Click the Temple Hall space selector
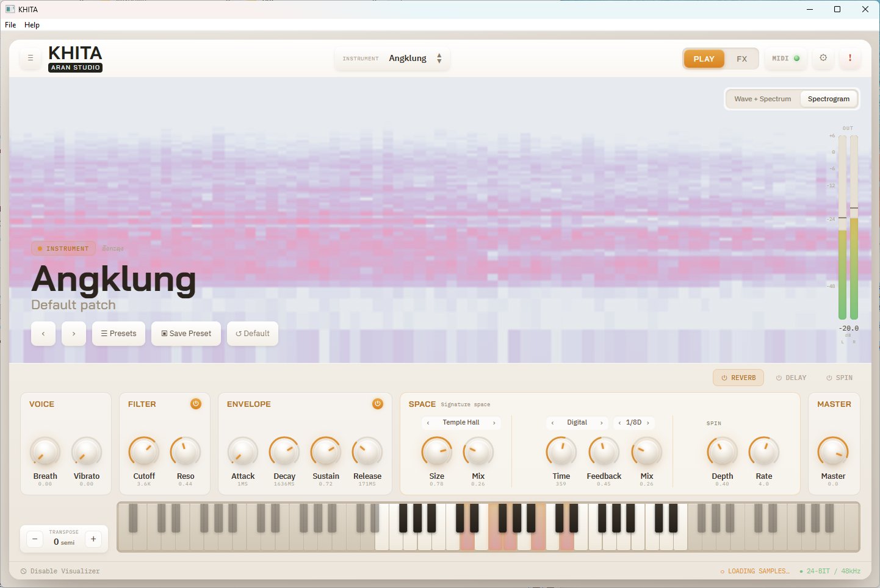This screenshot has width=880, height=588. [x=461, y=423]
